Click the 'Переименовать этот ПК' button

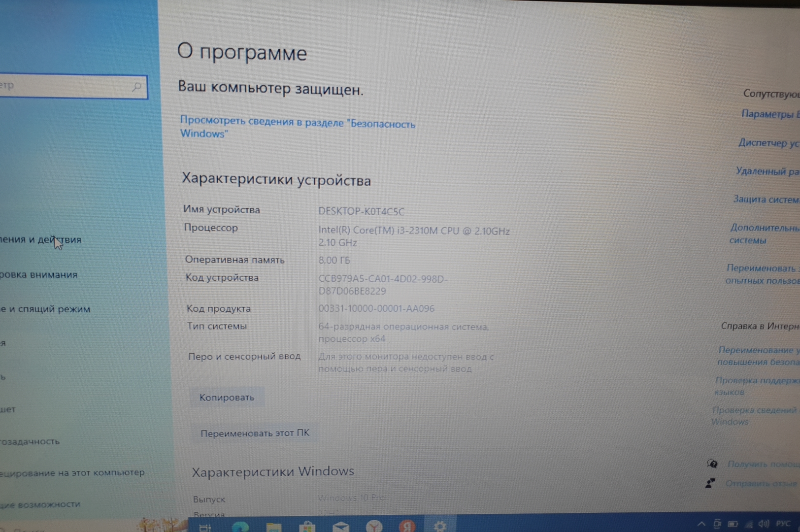255,433
